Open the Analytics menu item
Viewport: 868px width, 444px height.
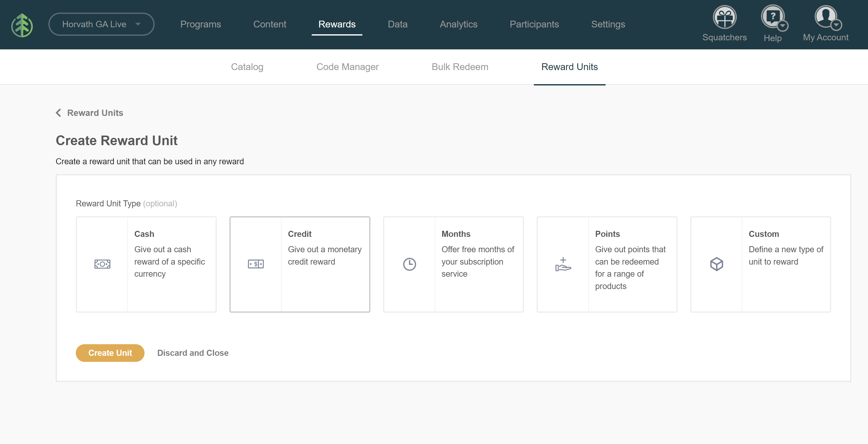pos(458,24)
